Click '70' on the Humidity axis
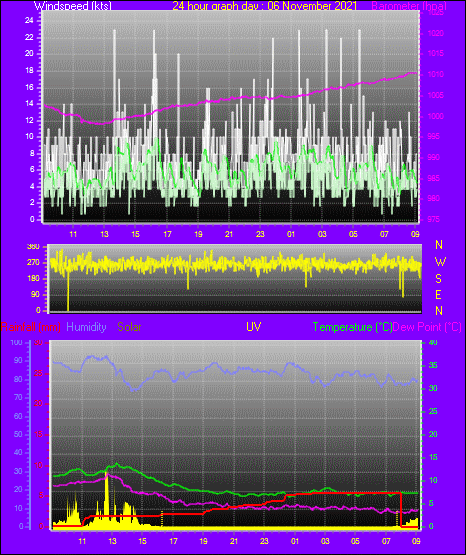466x555 pixels. coord(18,397)
